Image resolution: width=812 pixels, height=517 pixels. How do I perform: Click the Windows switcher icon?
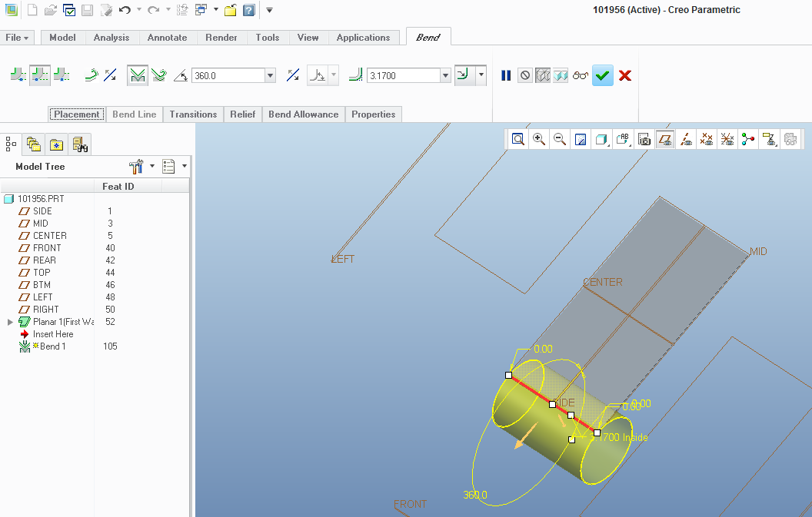coord(201,10)
